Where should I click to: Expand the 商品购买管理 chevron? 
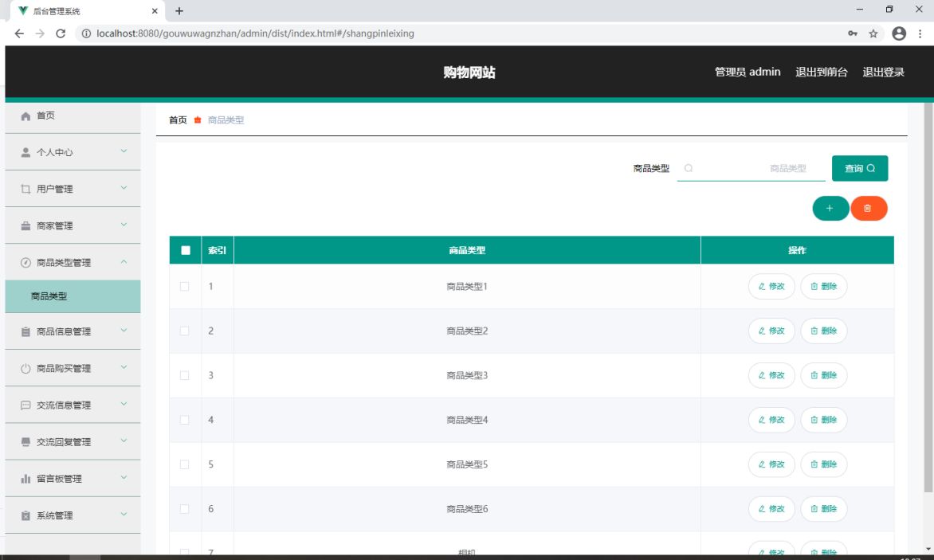[x=124, y=367]
